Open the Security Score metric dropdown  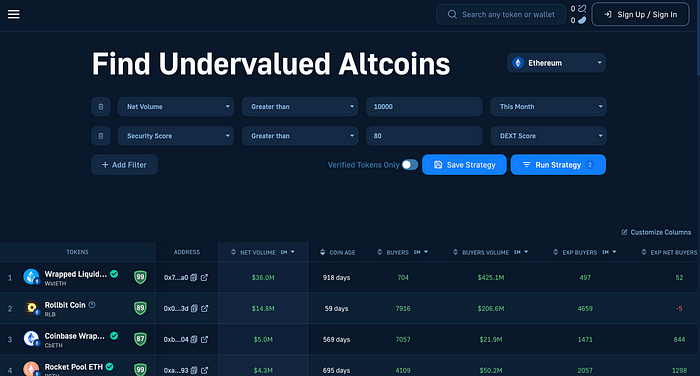click(x=175, y=136)
